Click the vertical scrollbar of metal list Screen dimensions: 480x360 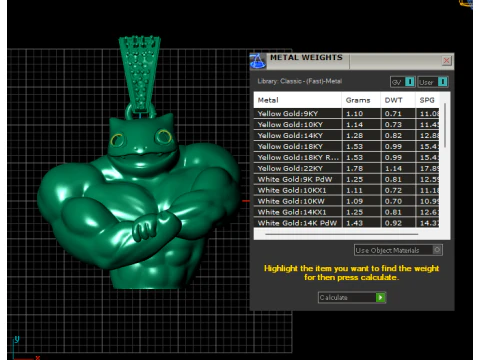pos(444,125)
